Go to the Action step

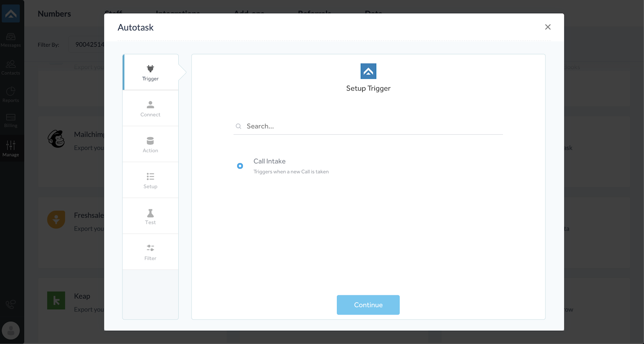pos(151,144)
